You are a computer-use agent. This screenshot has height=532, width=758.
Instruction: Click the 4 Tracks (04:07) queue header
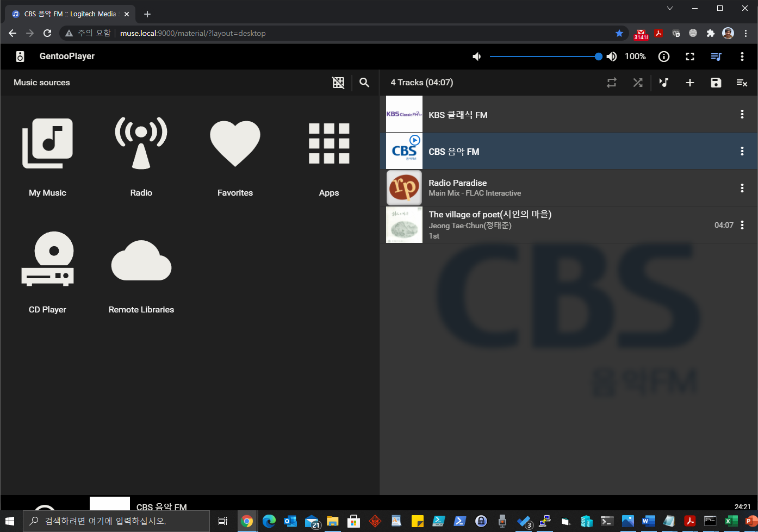[x=422, y=83]
